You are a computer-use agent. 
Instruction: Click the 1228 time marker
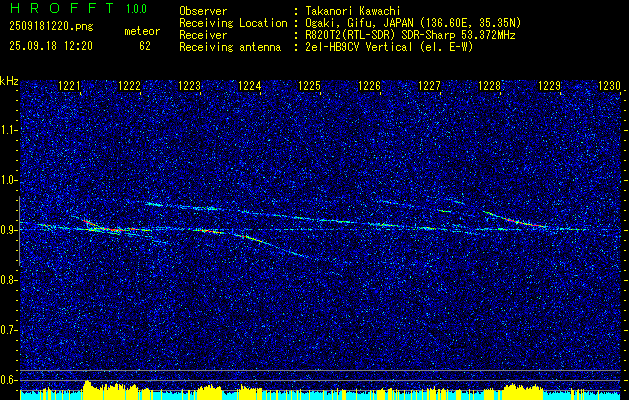click(489, 85)
